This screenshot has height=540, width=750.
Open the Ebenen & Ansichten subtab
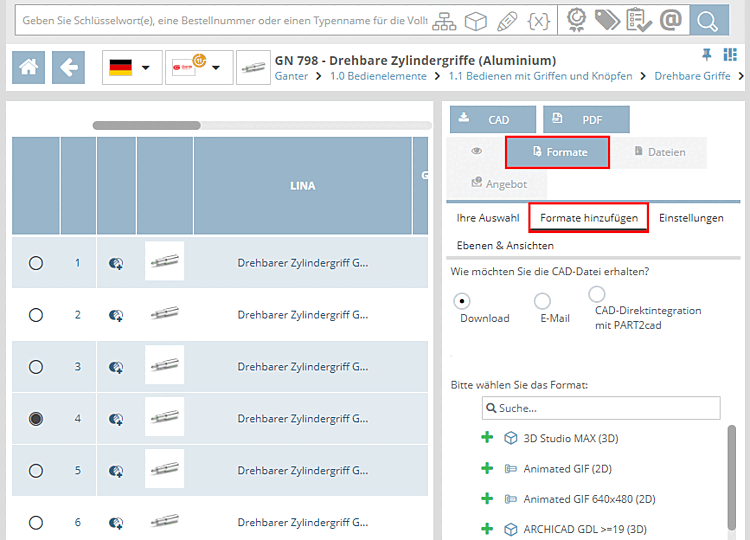tap(505, 245)
